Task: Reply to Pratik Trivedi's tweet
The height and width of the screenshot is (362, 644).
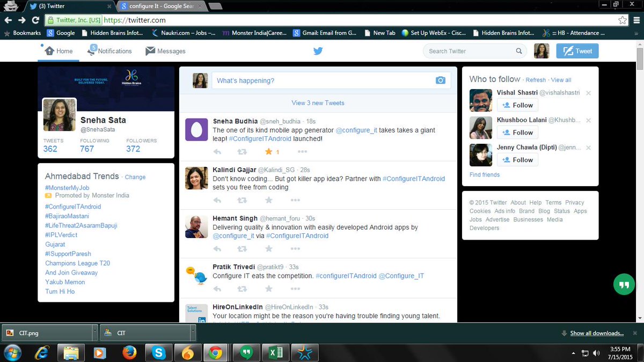Action: pos(217,289)
